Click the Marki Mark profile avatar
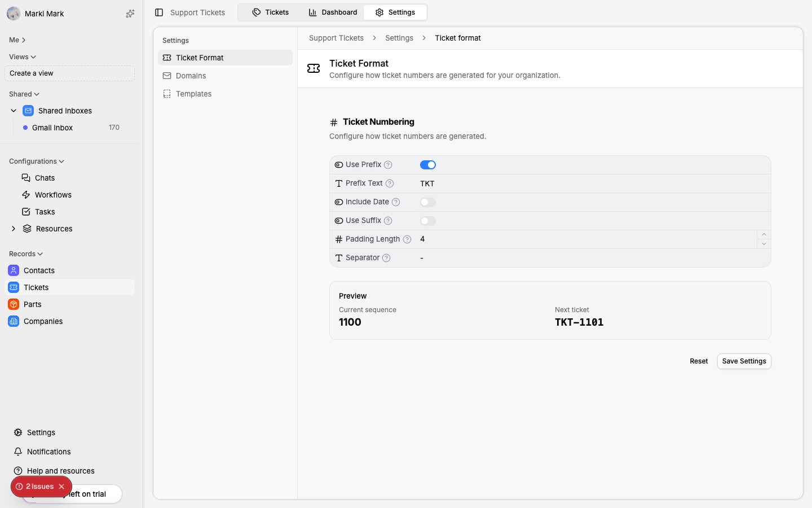Screen dimensions: 812x508 point(14,14)
